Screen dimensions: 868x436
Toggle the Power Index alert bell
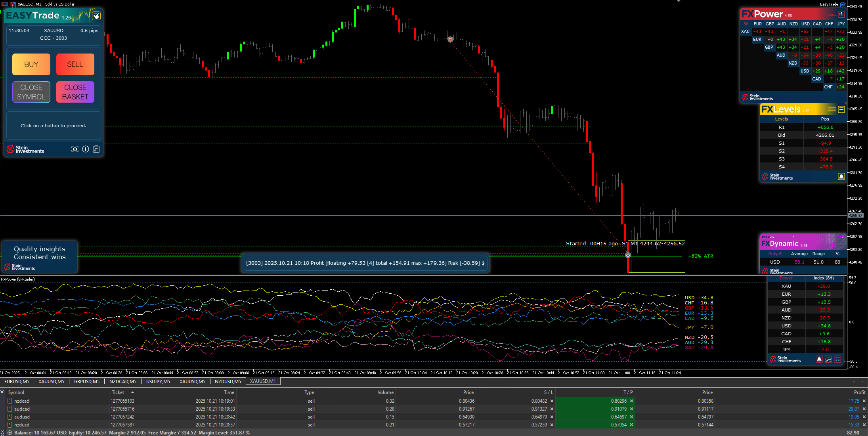point(819,359)
